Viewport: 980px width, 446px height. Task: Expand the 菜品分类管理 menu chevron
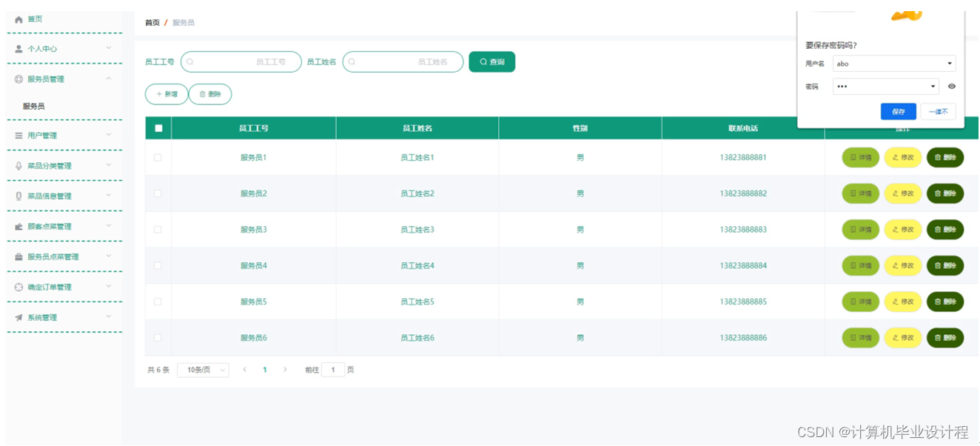pyautogui.click(x=109, y=165)
